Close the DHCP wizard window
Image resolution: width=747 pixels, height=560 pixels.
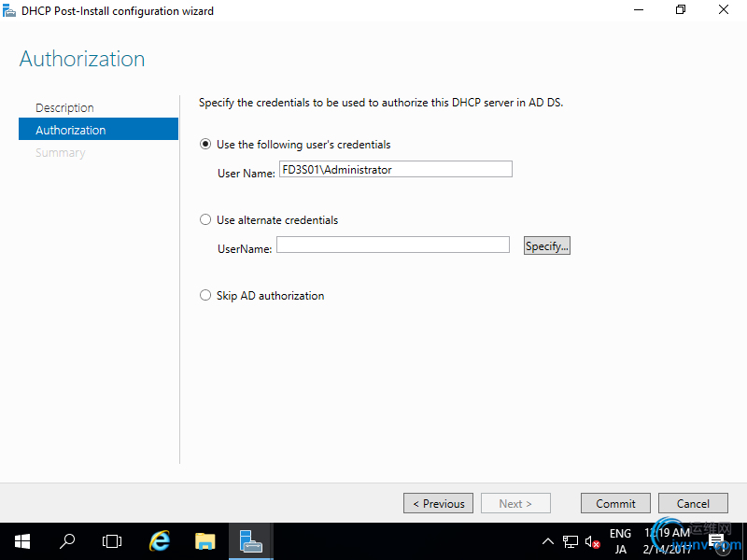tap(723, 10)
